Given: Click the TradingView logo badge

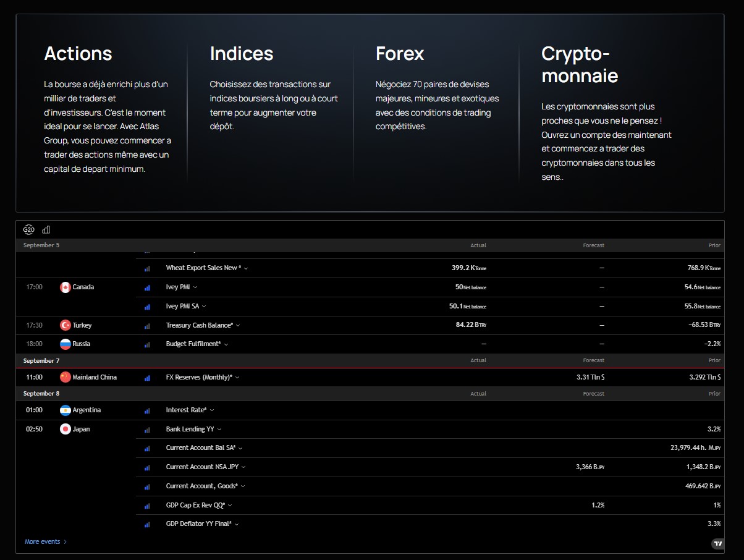Looking at the screenshot, I should (717, 544).
